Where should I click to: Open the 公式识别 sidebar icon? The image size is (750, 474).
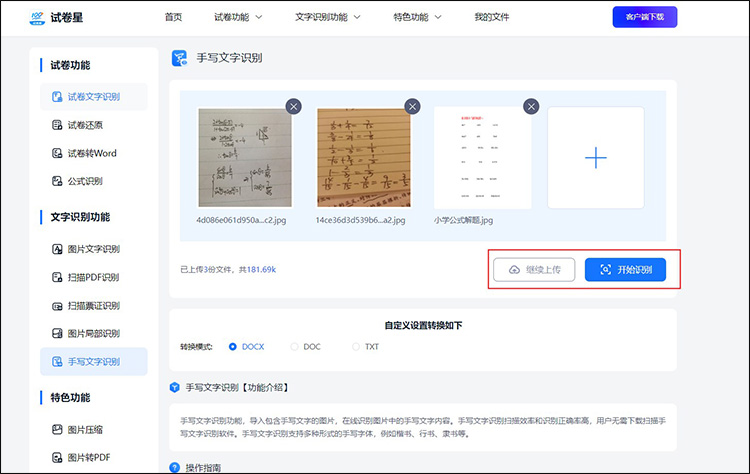coord(57,181)
